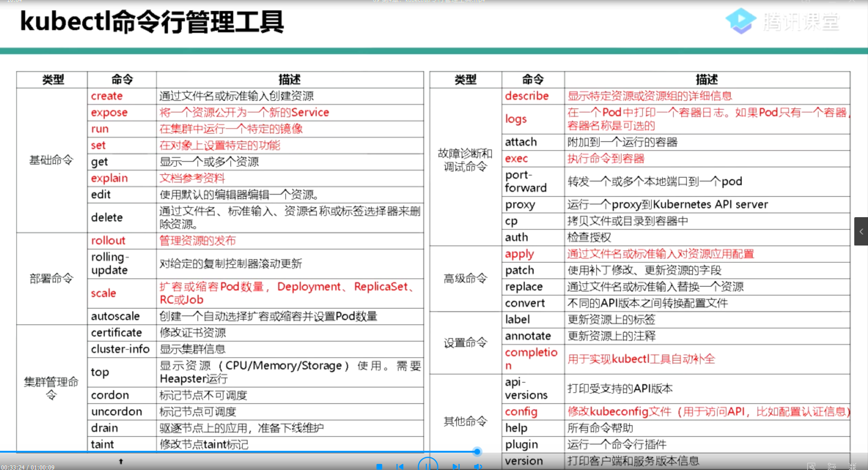
Task: Jump to the previous video
Action: coord(400,466)
